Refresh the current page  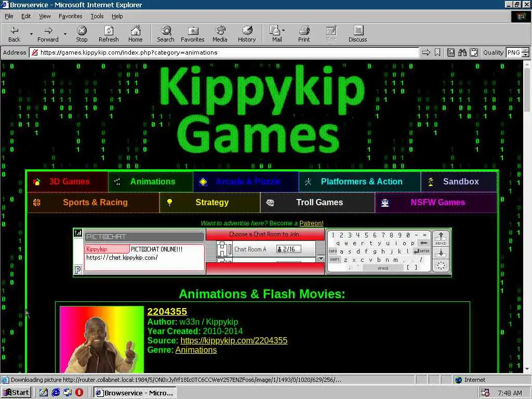(x=109, y=34)
